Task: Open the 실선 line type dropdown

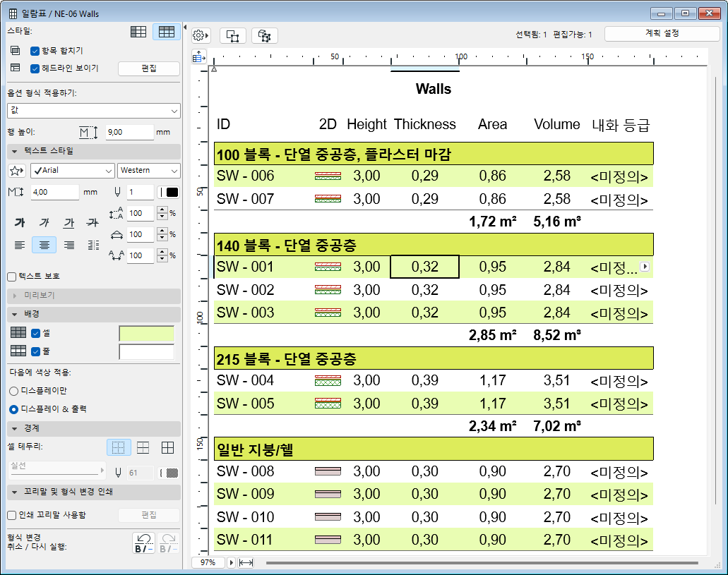Action: (x=56, y=470)
